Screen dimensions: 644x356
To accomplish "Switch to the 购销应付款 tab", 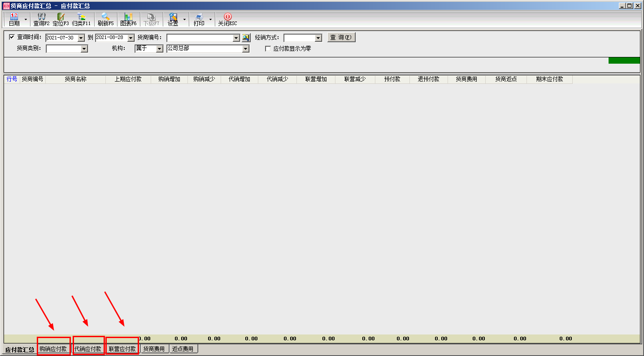I will pyautogui.click(x=53, y=349).
